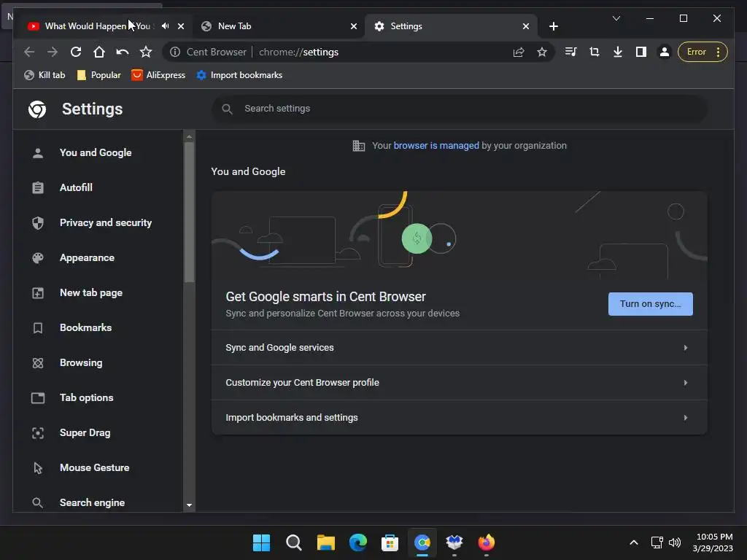Screen dimensions: 747x560
Task: Show hidden system tray icons
Action: coord(634,542)
